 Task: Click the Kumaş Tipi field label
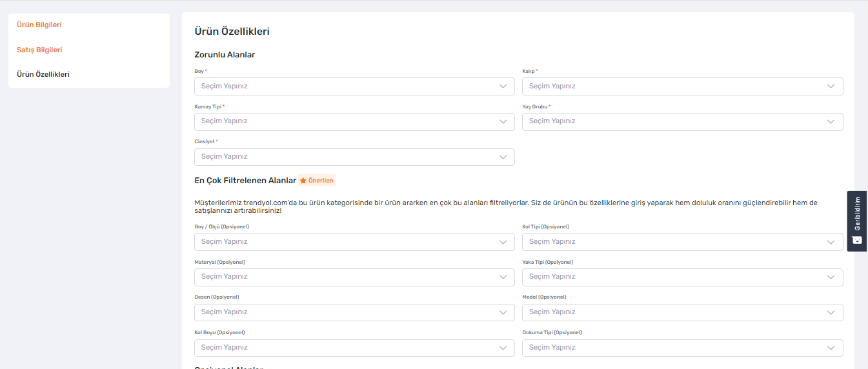[x=209, y=106]
